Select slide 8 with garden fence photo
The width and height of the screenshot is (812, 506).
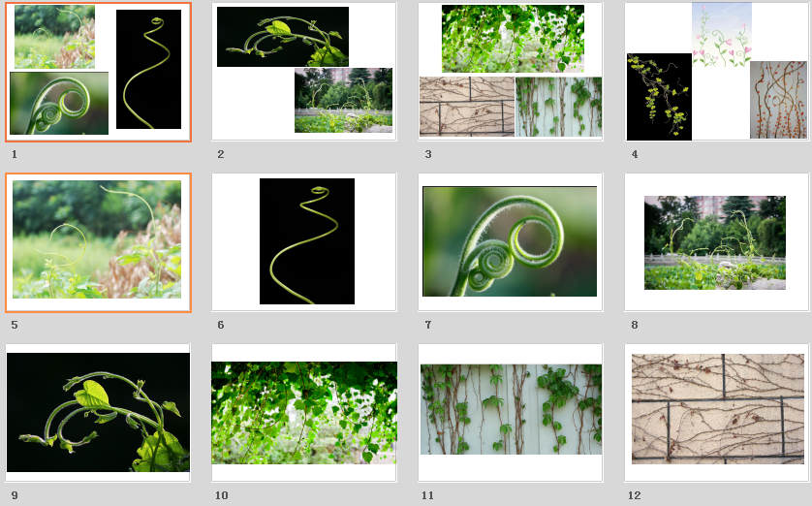pos(717,242)
